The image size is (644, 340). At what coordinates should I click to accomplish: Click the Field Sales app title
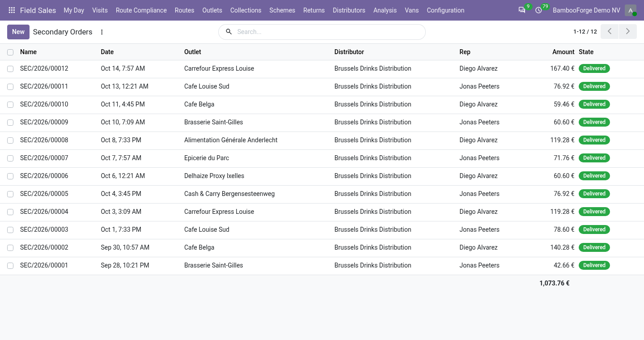[x=38, y=10]
